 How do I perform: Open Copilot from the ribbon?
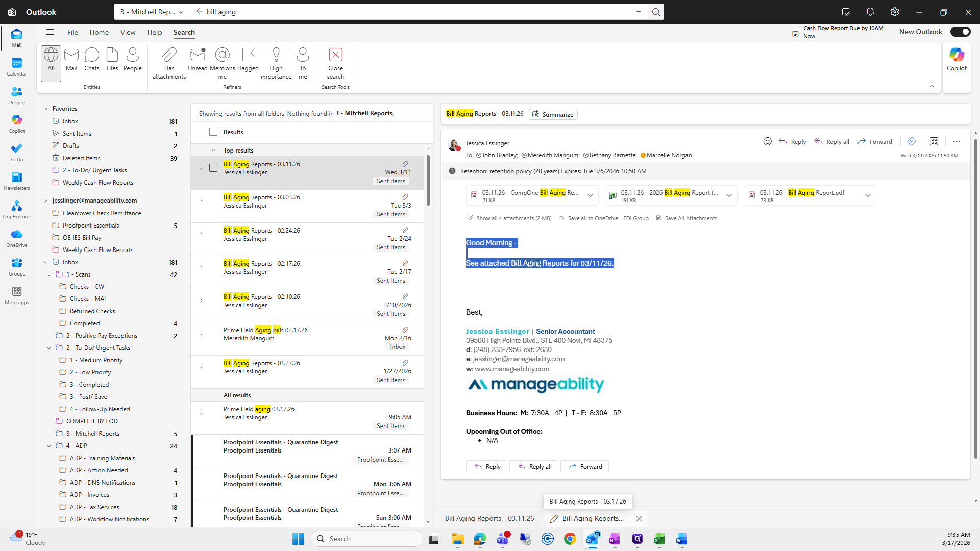pyautogui.click(x=956, y=60)
